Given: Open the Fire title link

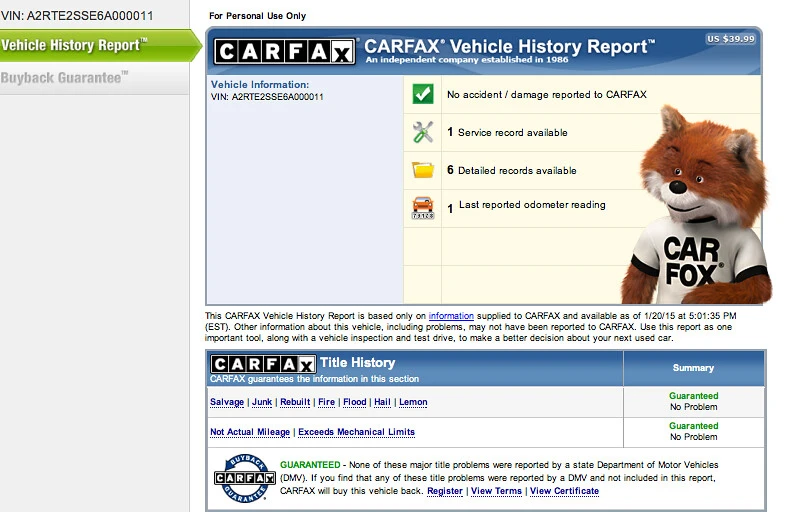Looking at the screenshot, I should (327, 402).
